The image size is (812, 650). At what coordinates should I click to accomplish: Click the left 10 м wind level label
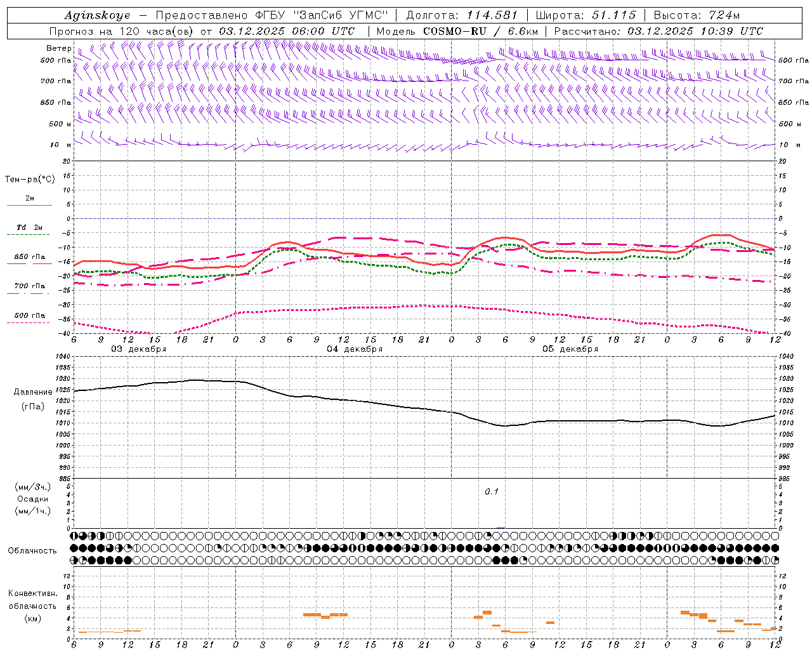point(60,145)
